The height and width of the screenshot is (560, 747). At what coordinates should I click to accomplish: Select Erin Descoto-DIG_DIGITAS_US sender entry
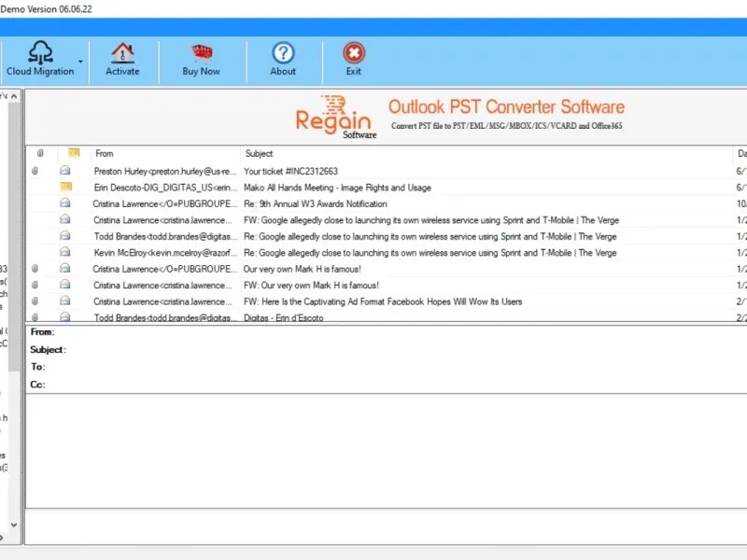point(165,188)
